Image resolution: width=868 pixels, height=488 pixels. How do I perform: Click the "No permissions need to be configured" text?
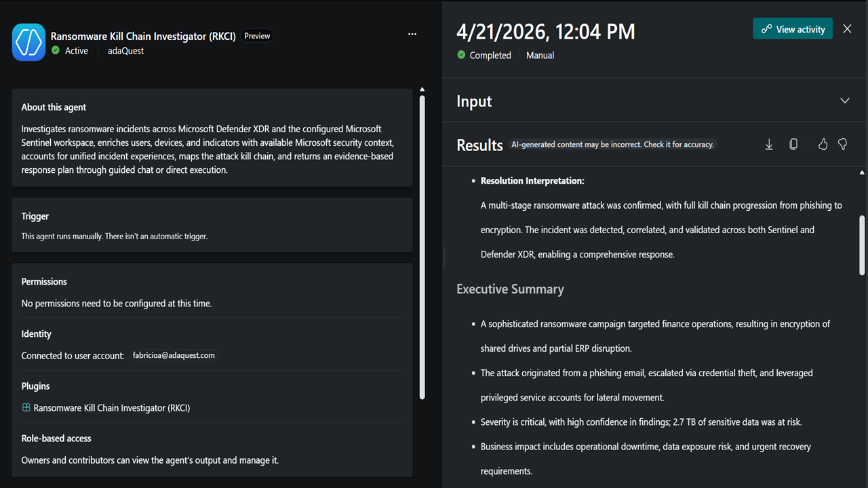click(x=117, y=304)
